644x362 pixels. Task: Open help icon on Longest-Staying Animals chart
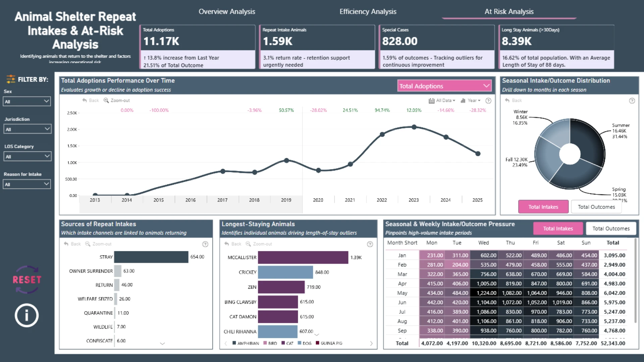[x=370, y=244]
